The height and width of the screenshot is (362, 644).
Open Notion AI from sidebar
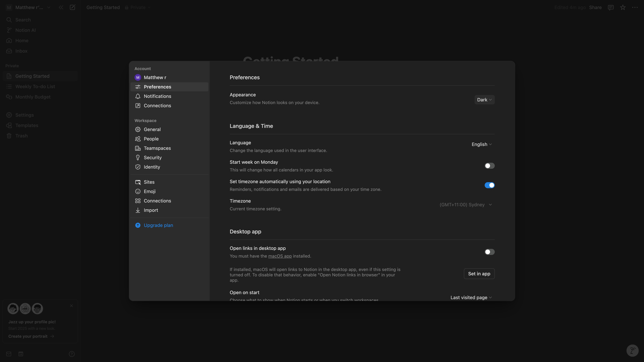point(40,30)
